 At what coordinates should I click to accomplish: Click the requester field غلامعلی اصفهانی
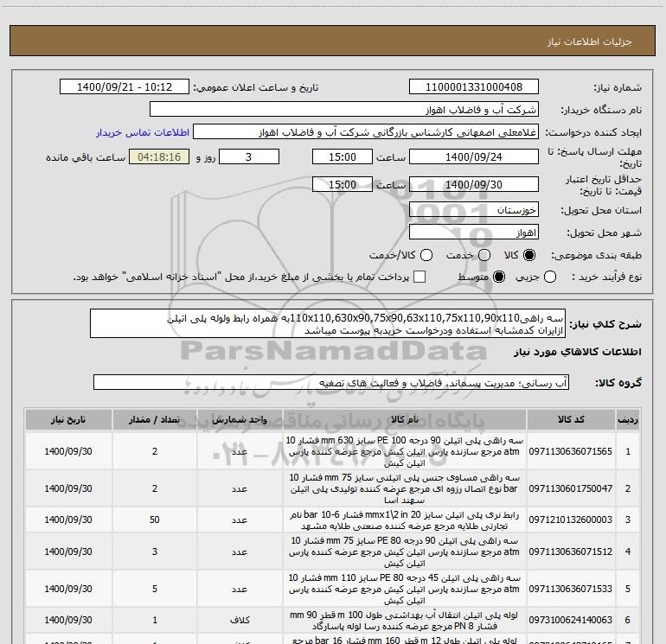pos(366,132)
